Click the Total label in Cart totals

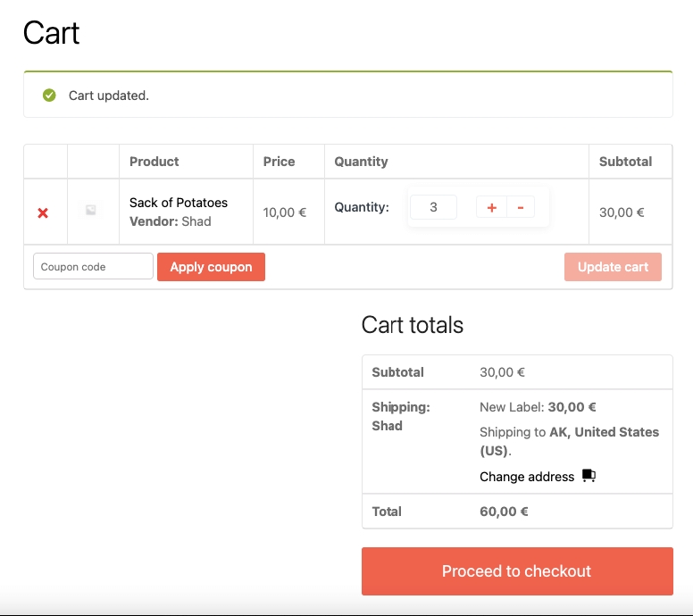(x=387, y=512)
